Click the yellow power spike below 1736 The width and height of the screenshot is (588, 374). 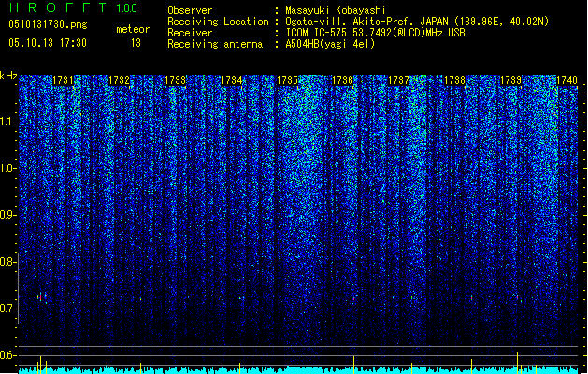353,365
